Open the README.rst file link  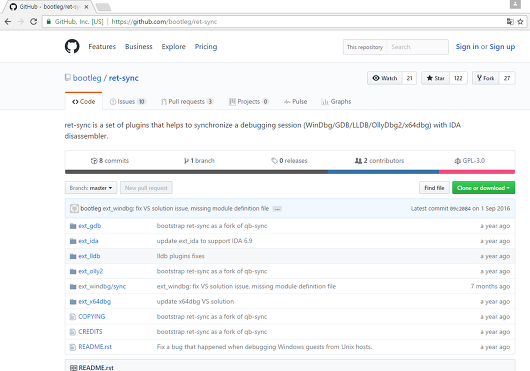[95, 347]
